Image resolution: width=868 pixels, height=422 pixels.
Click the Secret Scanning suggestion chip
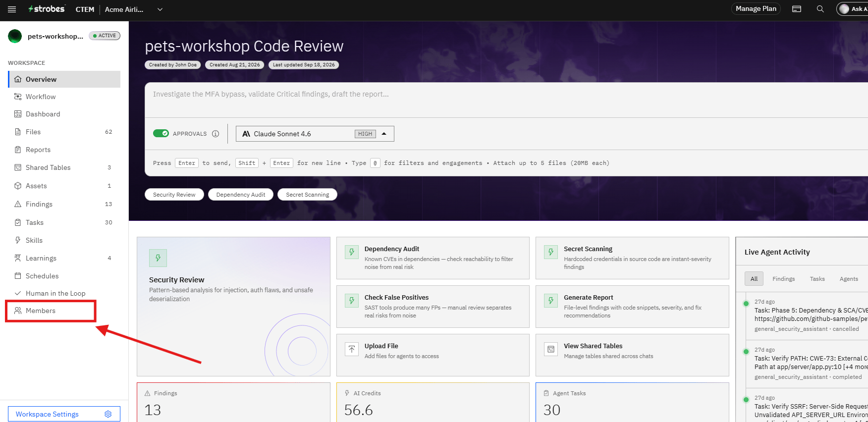tap(307, 195)
